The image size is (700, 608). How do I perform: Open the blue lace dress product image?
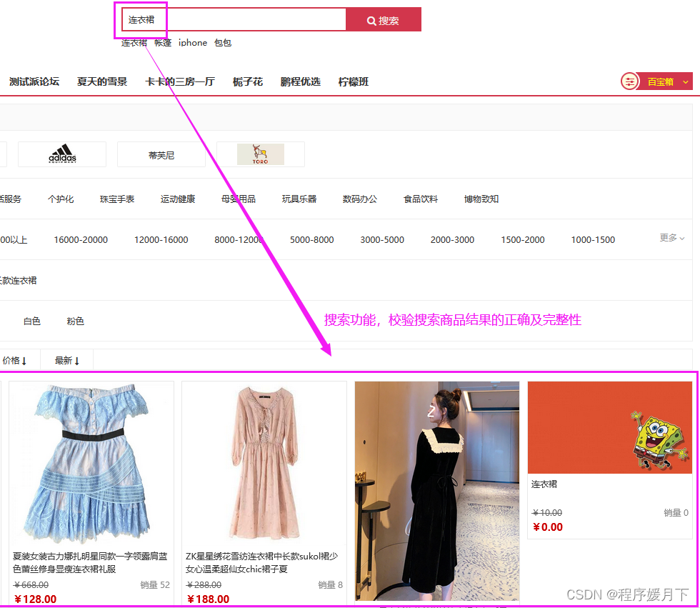click(x=91, y=463)
